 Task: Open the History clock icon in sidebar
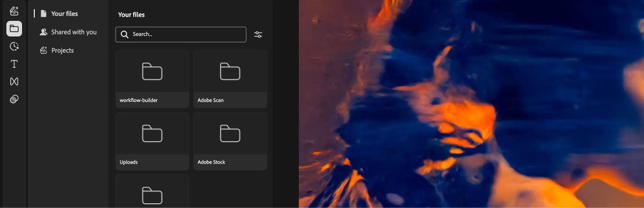(x=14, y=46)
